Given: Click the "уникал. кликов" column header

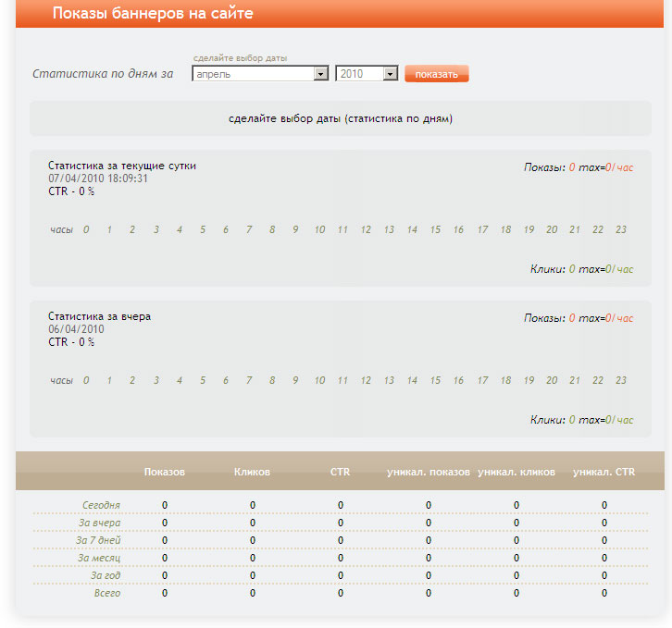Looking at the screenshot, I should pyautogui.click(x=516, y=472).
